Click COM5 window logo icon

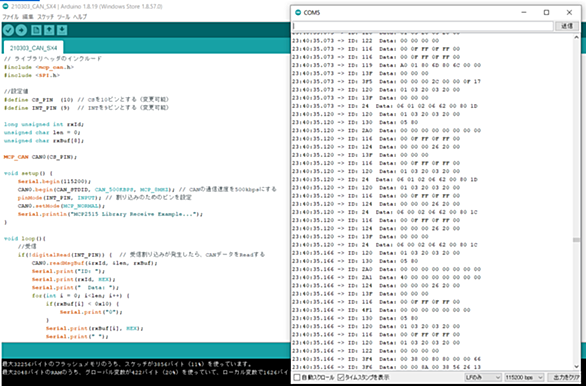coord(298,13)
